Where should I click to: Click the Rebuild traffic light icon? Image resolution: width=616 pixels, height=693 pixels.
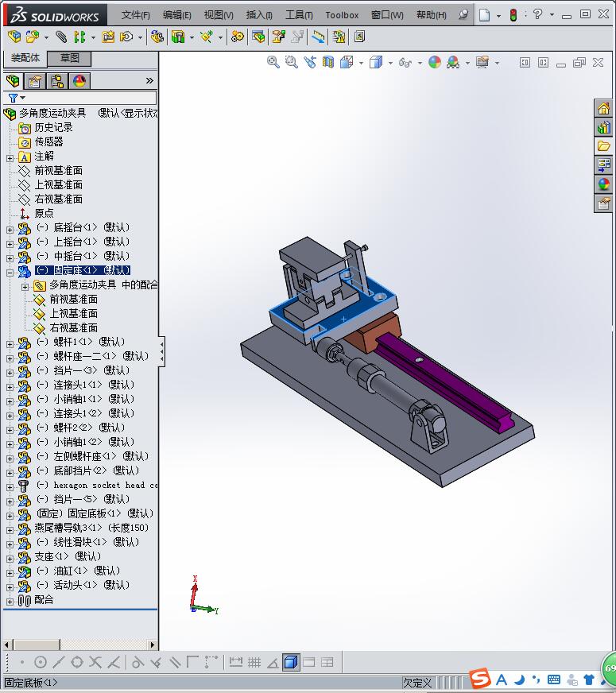pos(513,15)
